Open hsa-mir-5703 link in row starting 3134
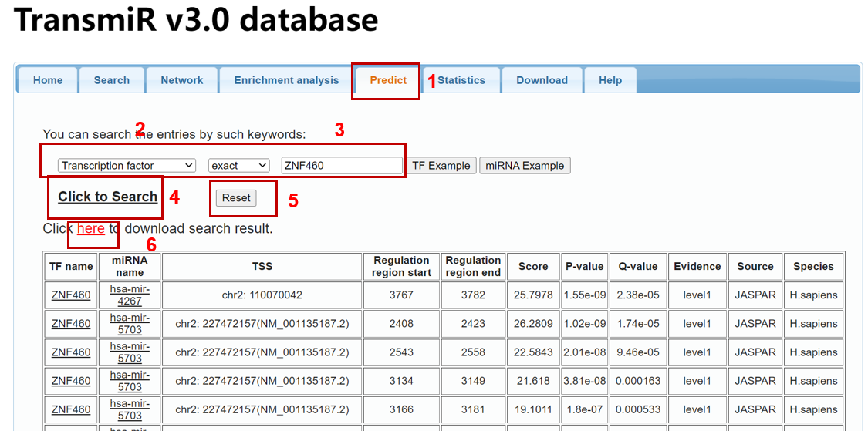 pyautogui.click(x=130, y=381)
